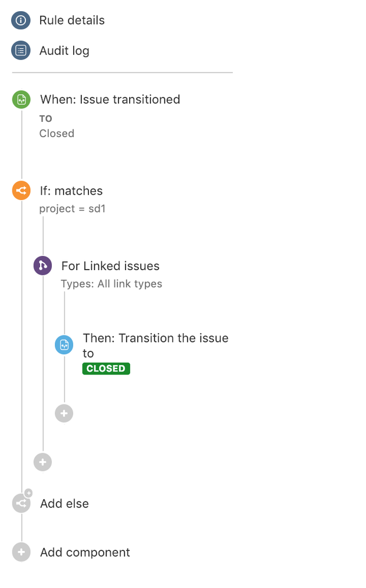Select the 'When: Issue transitioned' trigger icon
The image size is (366, 588).
point(21,99)
